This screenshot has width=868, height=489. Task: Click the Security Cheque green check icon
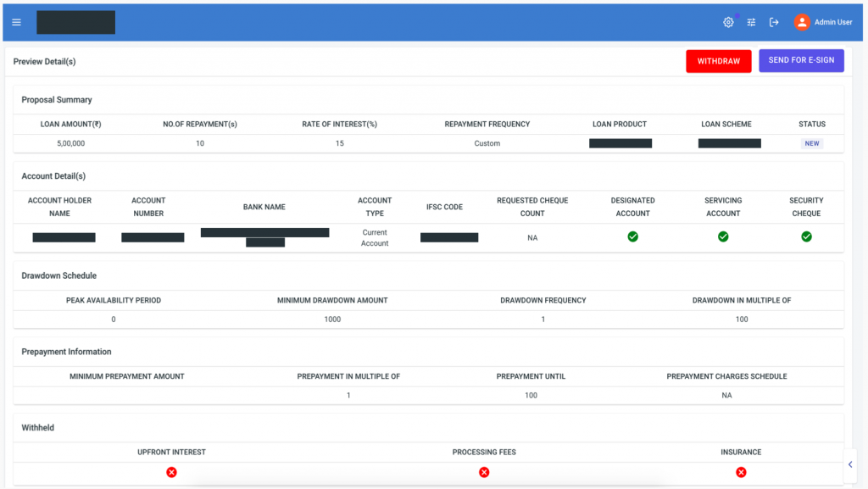[x=806, y=237]
